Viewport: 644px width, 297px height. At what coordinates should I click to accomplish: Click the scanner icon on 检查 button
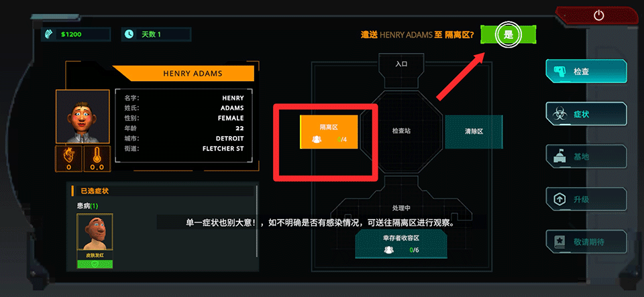559,71
